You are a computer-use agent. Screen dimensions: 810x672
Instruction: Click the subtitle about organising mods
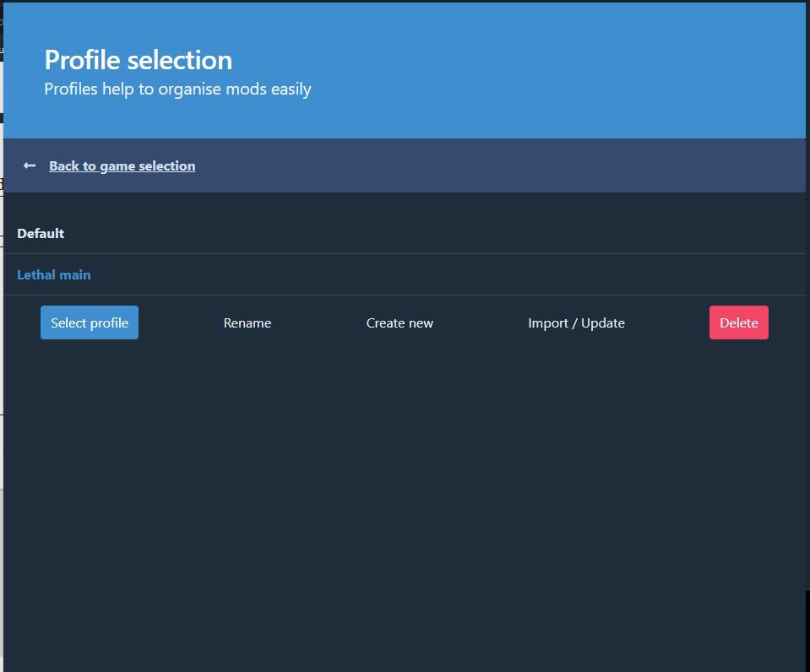(177, 89)
